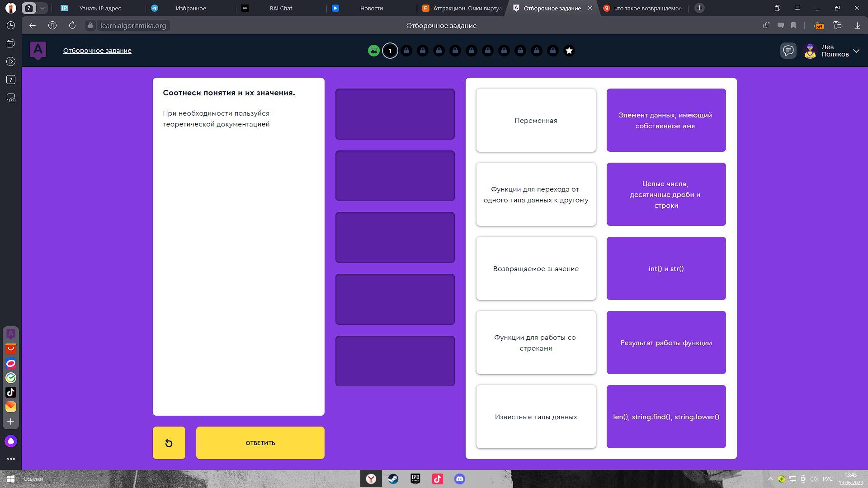868x488 pixels.
Task: Show hidden system tray icons
Action: coord(770,479)
